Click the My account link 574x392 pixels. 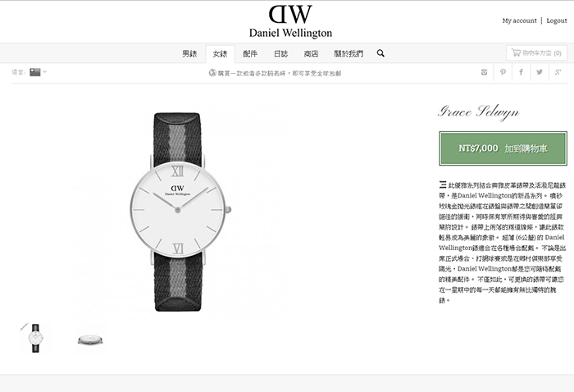tap(519, 21)
